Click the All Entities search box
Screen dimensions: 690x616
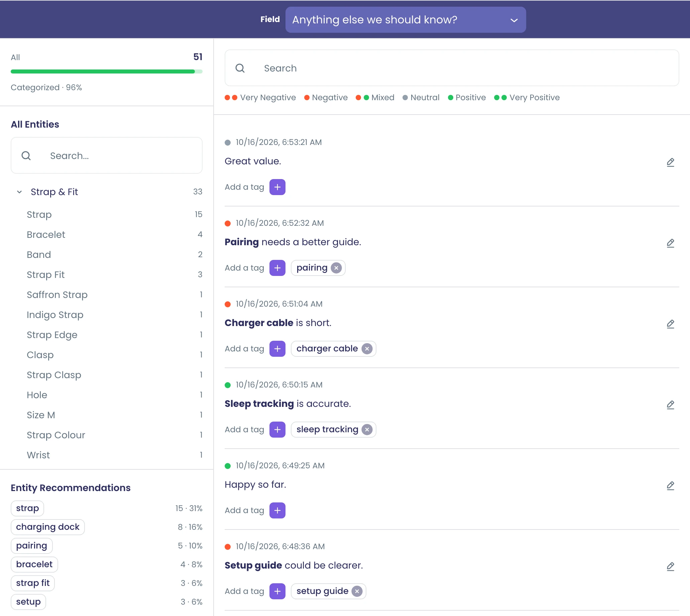[106, 156]
